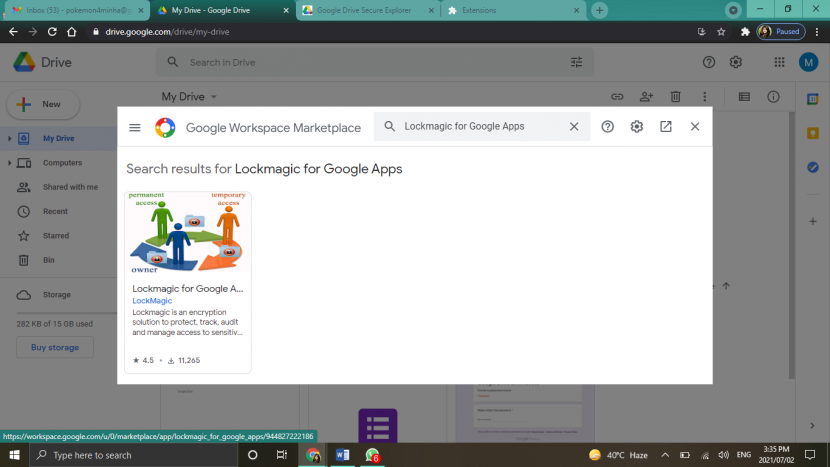Open Drive support help icon

point(709,62)
